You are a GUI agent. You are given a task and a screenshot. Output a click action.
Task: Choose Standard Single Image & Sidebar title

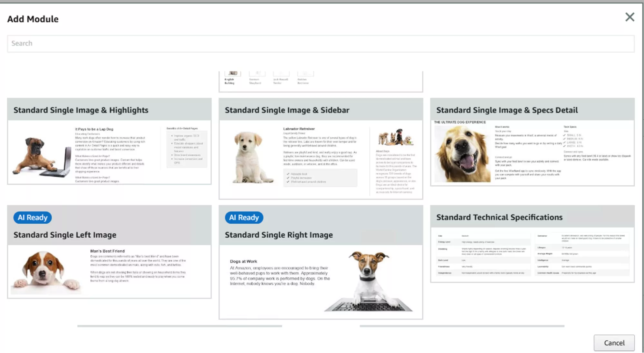pos(287,110)
